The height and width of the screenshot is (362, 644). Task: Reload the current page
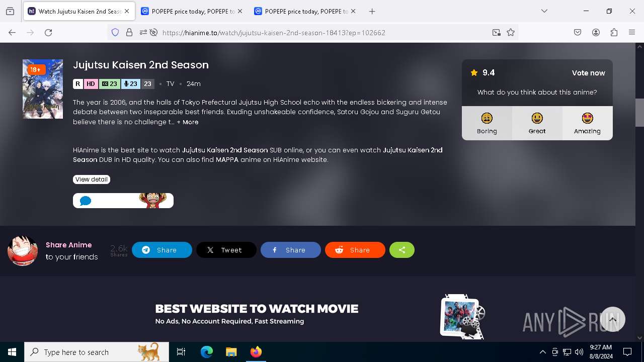(48, 32)
